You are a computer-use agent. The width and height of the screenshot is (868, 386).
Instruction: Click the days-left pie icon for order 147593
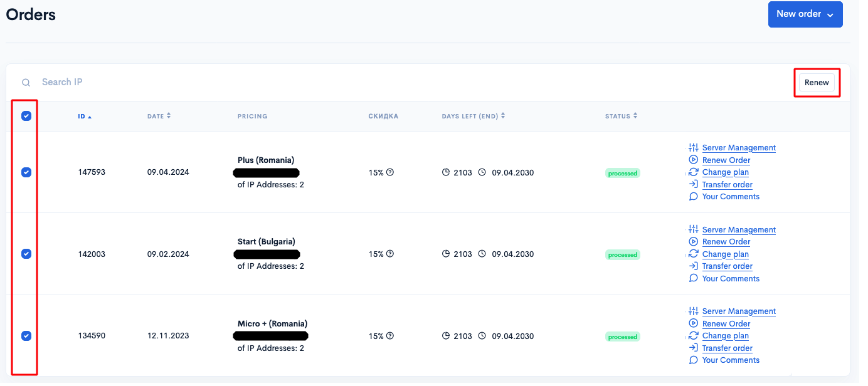coord(446,172)
